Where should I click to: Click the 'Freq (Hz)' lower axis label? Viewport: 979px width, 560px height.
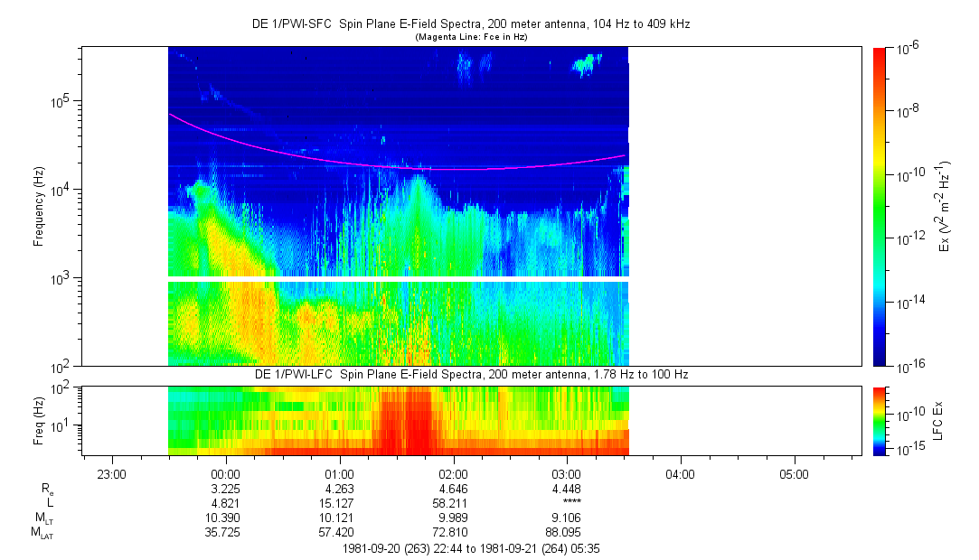coord(39,420)
